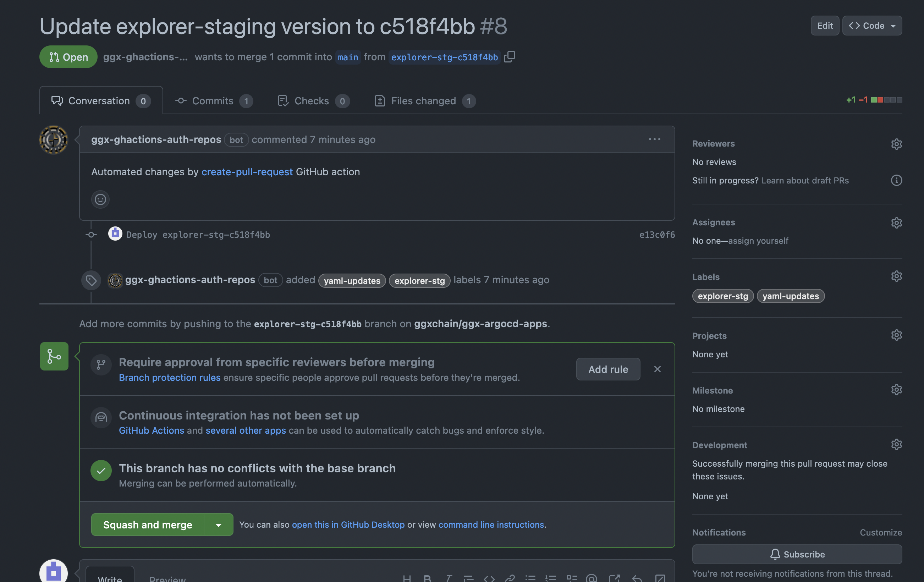Image resolution: width=924 pixels, height=582 pixels.
Task: Open comment options three-dot menu
Action: point(654,139)
